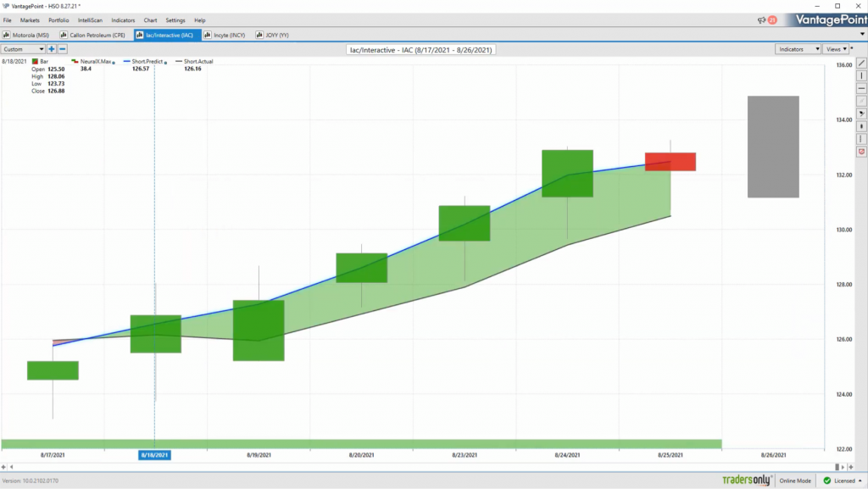The width and height of the screenshot is (868, 489).
Task: Zoom in with the plus button
Action: coord(52,49)
